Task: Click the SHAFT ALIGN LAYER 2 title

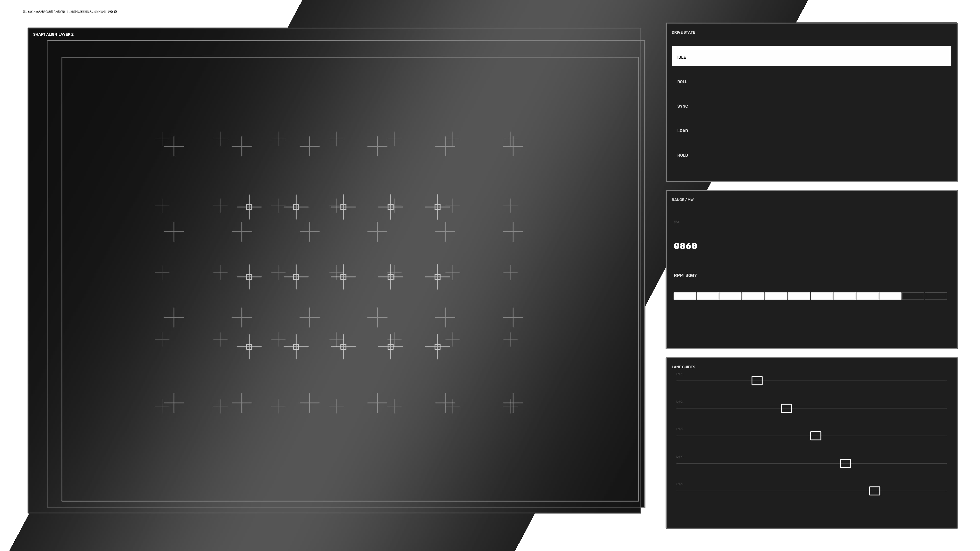Action: pos(53,34)
